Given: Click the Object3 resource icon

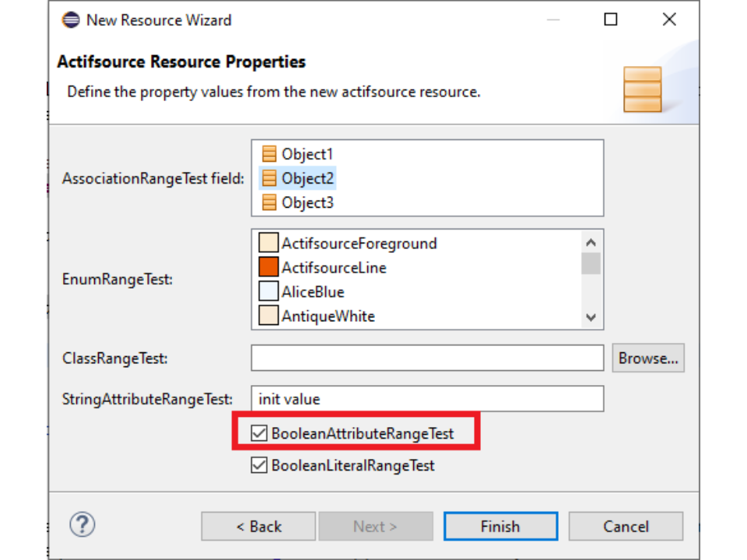Looking at the screenshot, I should click(269, 202).
